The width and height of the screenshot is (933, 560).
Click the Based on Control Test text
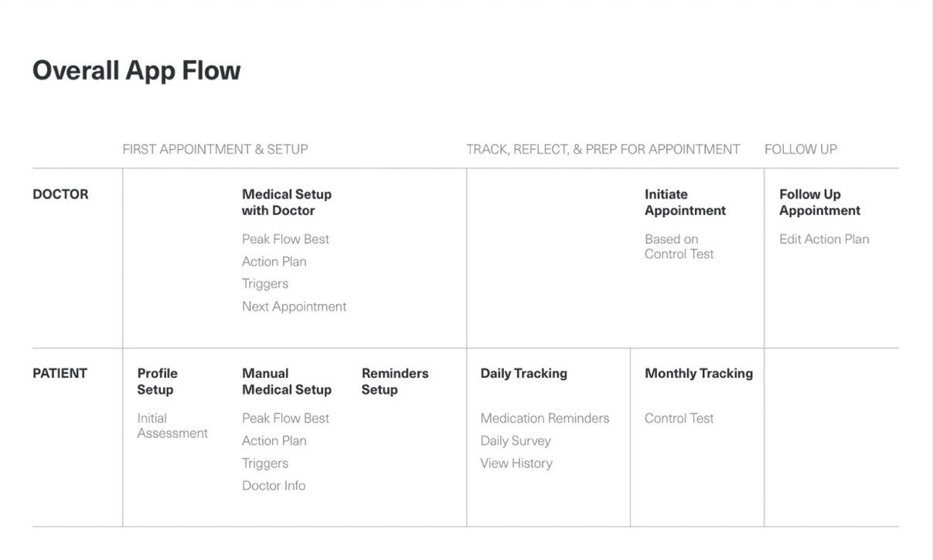679,246
